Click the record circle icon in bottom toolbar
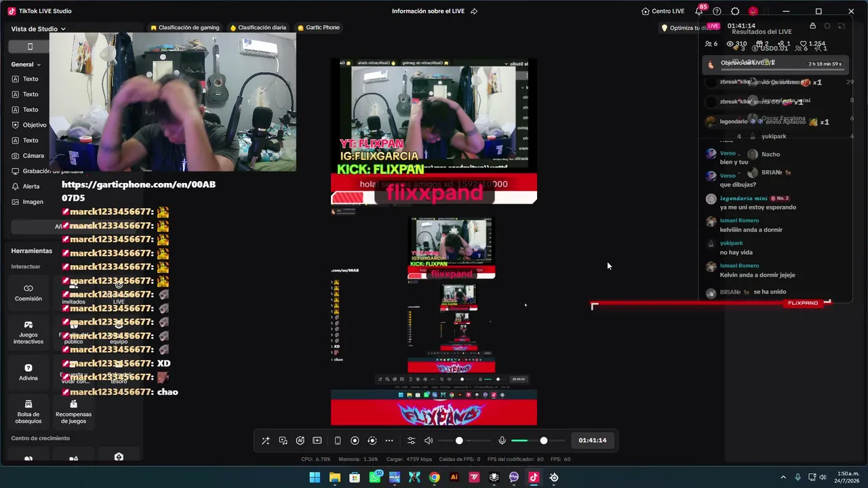This screenshot has height=488, width=868. [x=355, y=441]
